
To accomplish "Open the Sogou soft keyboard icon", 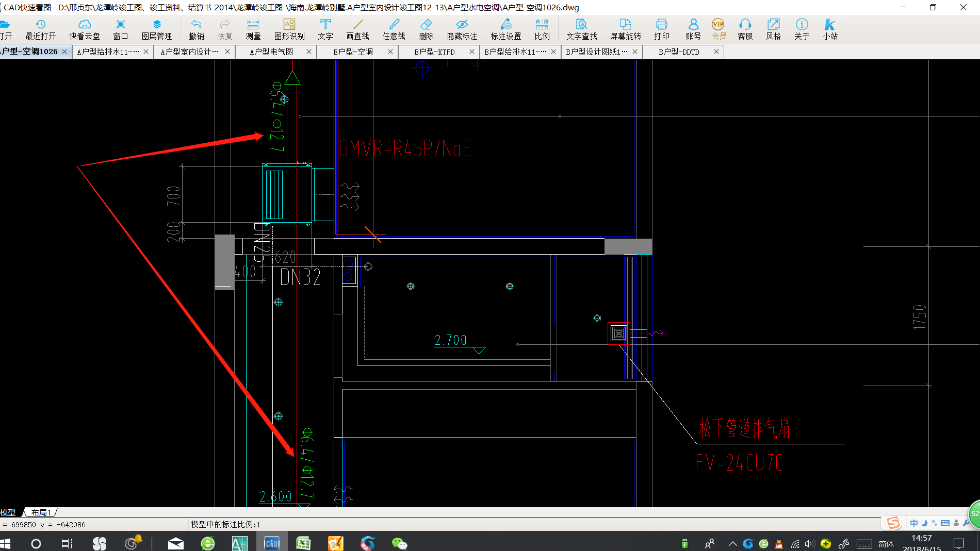I will [945, 523].
